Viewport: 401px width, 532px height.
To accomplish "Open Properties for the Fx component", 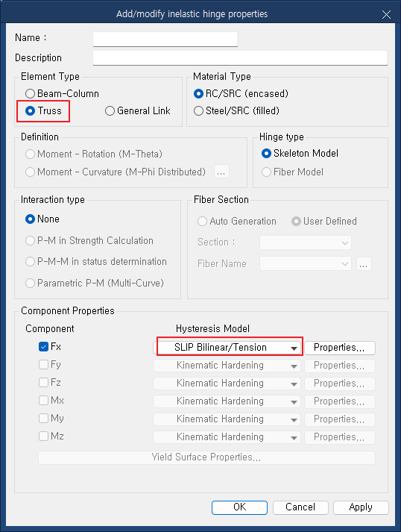I will click(x=340, y=348).
